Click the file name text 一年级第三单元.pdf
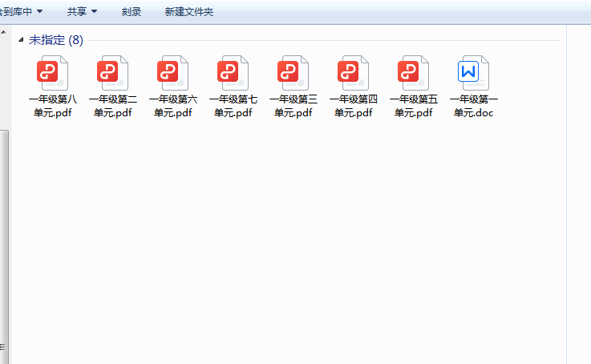 click(x=293, y=106)
